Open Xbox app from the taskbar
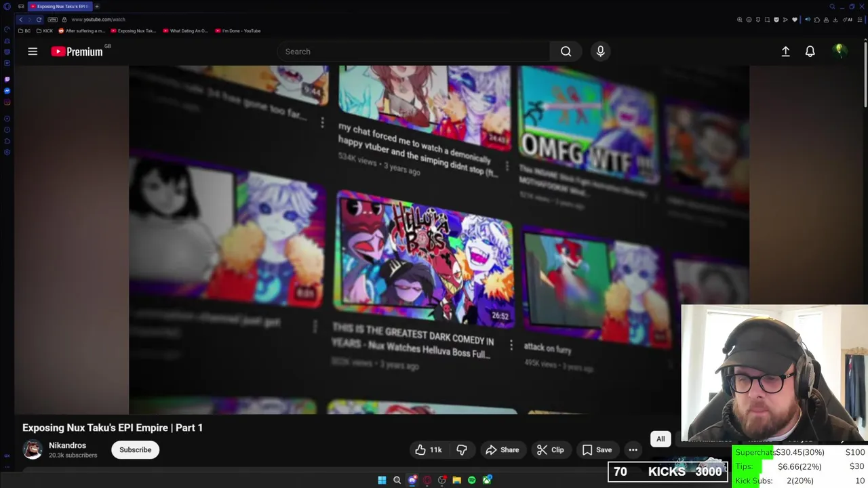Screen dimensions: 868x488 coord(487,481)
